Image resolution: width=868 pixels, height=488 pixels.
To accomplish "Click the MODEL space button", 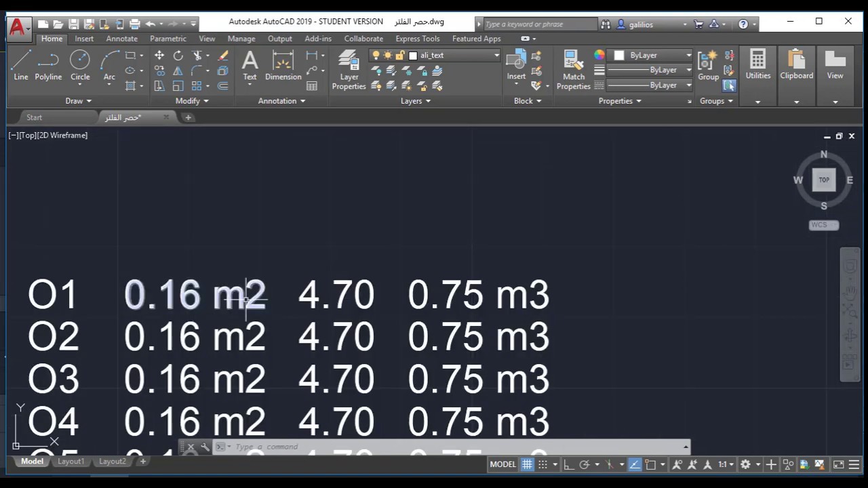I will point(502,464).
